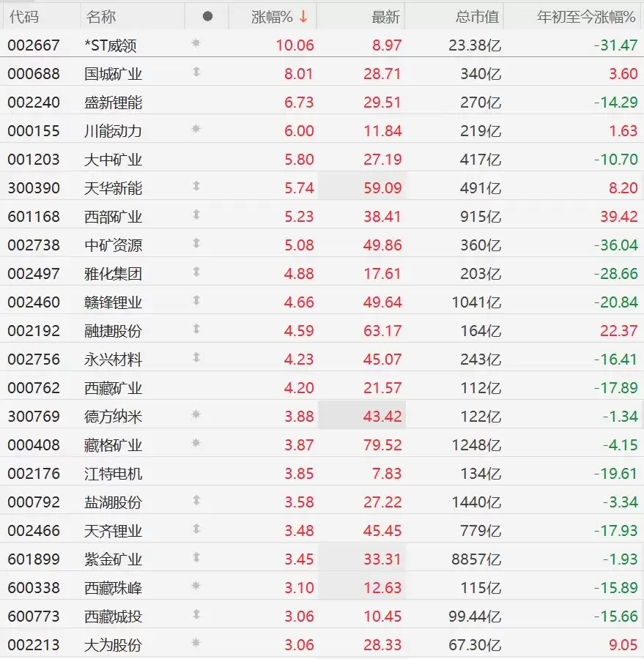Viewport: 644px width, 659px height.
Task: Click the arrow marker icon in 西部矿业 row
Action: pos(196,215)
